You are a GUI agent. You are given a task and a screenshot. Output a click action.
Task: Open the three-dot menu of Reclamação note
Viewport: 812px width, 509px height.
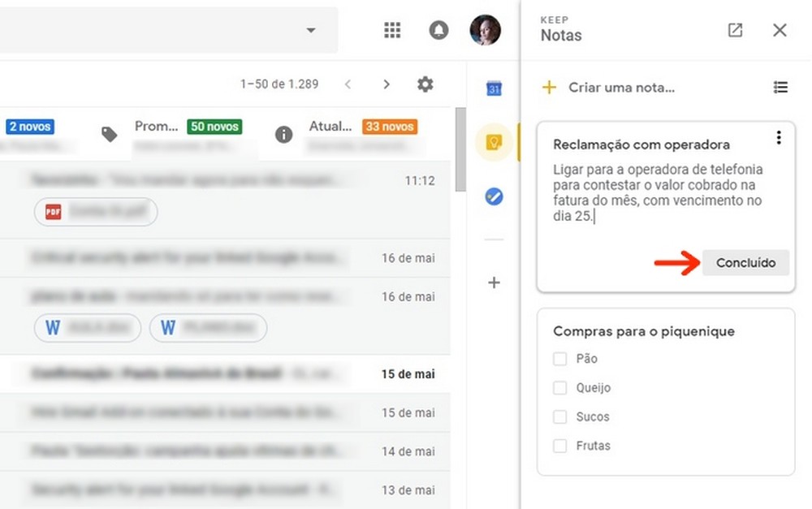pos(779,137)
